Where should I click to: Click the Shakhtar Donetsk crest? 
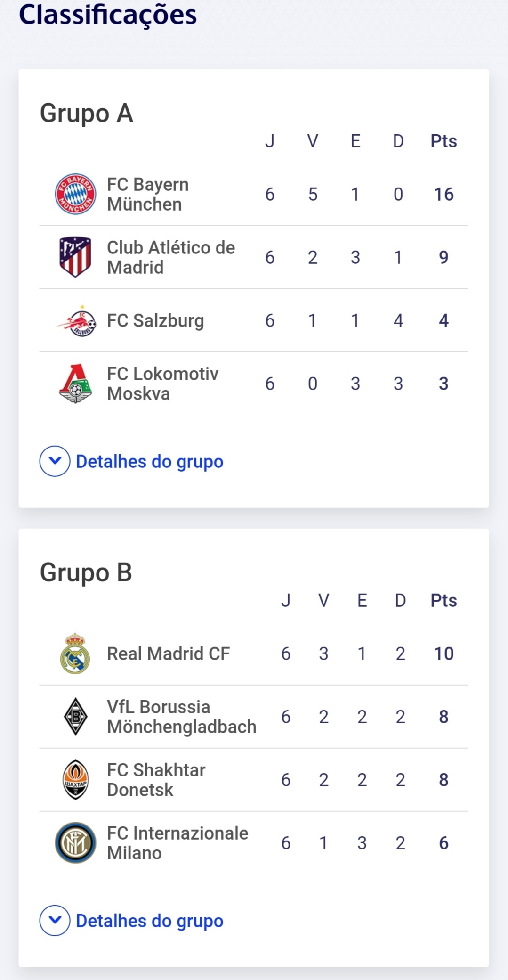(x=75, y=780)
